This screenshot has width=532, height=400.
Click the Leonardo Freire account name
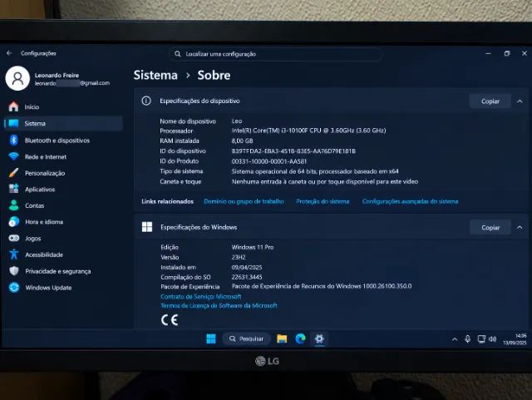pyautogui.click(x=57, y=75)
